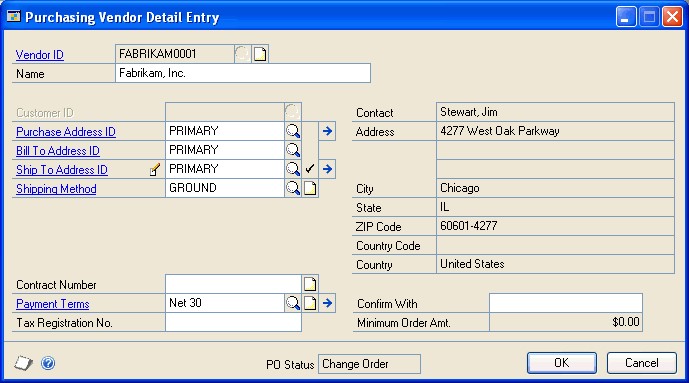
Task: Click pencil edit icon beside Ship To Address ID
Action: pos(155,169)
